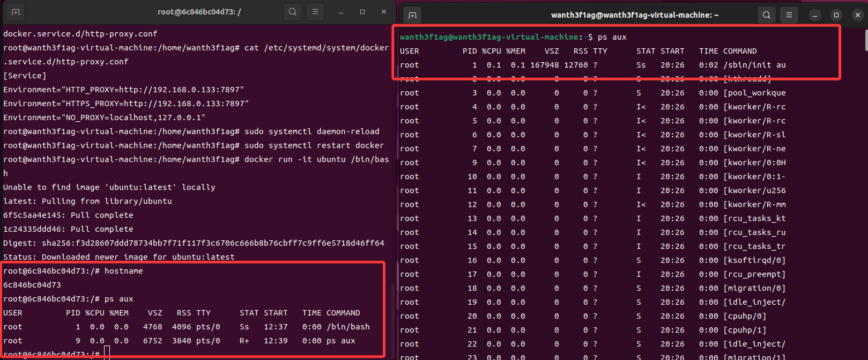Click the /bin/bash process row in container
The height and width of the screenshot is (360, 868).
187,327
